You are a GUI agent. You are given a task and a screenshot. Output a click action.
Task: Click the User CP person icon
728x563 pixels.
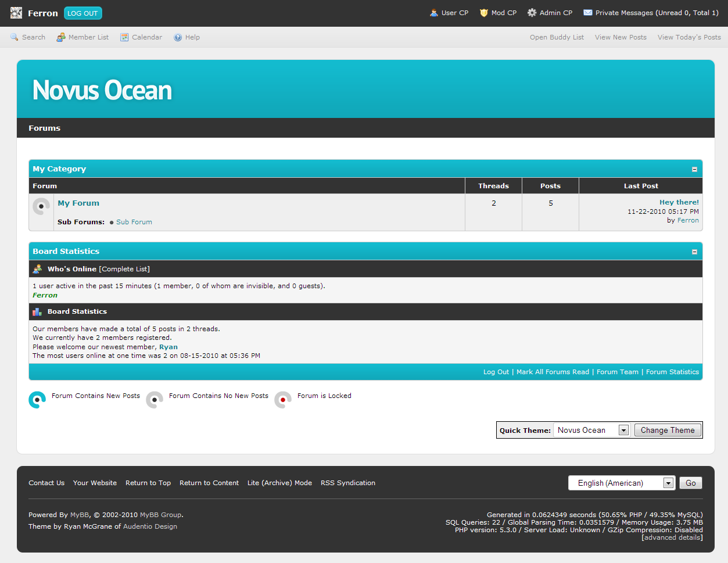click(433, 13)
